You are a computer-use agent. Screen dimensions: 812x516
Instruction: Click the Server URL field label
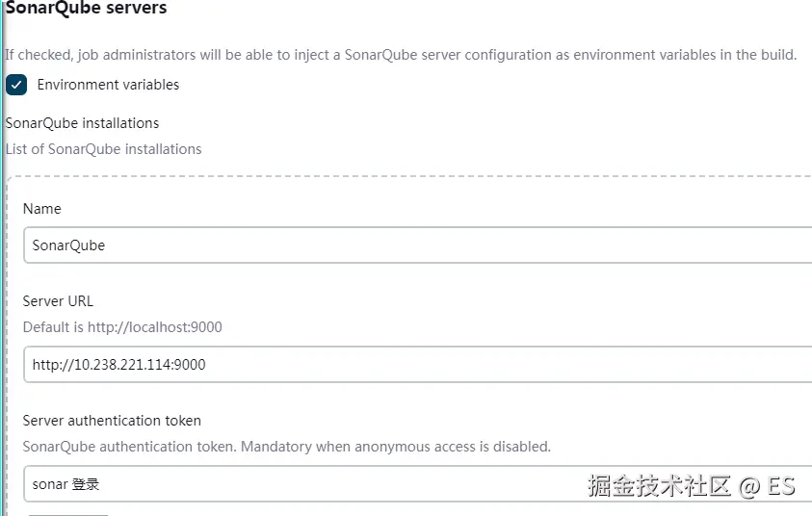[x=58, y=301]
